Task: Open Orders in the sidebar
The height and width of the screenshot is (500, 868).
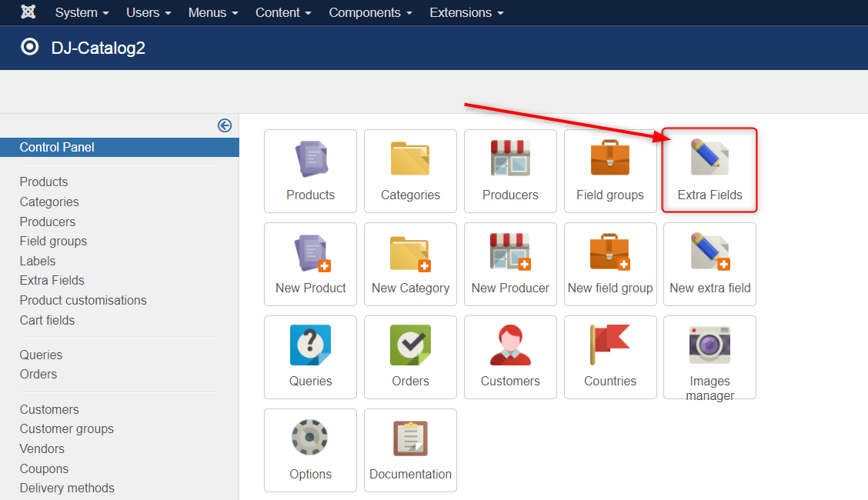Action: click(x=38, y=375)
